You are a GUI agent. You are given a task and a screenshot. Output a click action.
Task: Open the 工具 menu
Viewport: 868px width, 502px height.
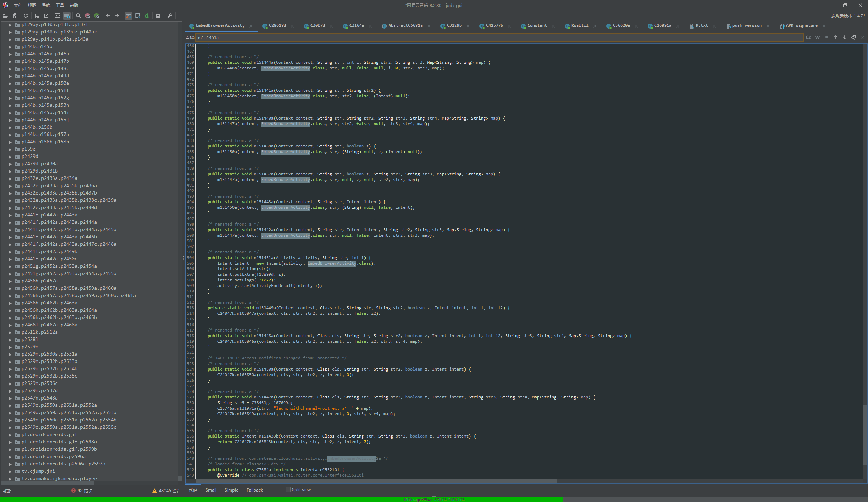pos(60,5)
